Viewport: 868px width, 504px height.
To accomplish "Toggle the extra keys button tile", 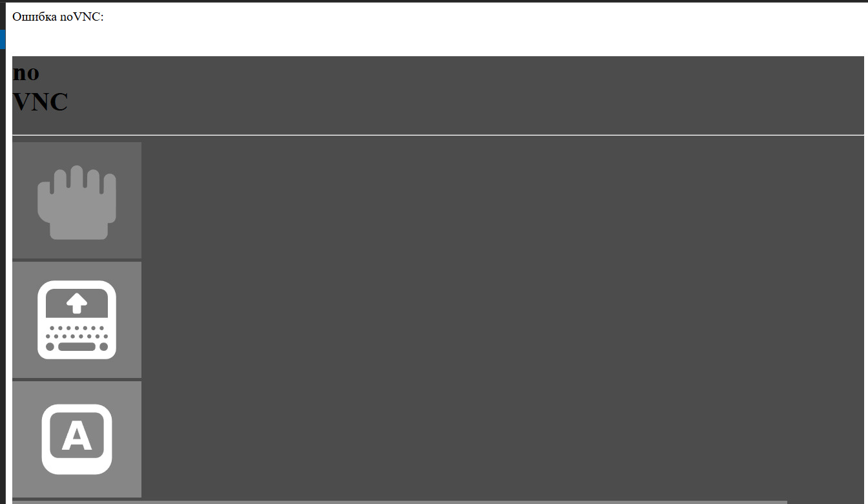I will [x=77, y=439].
